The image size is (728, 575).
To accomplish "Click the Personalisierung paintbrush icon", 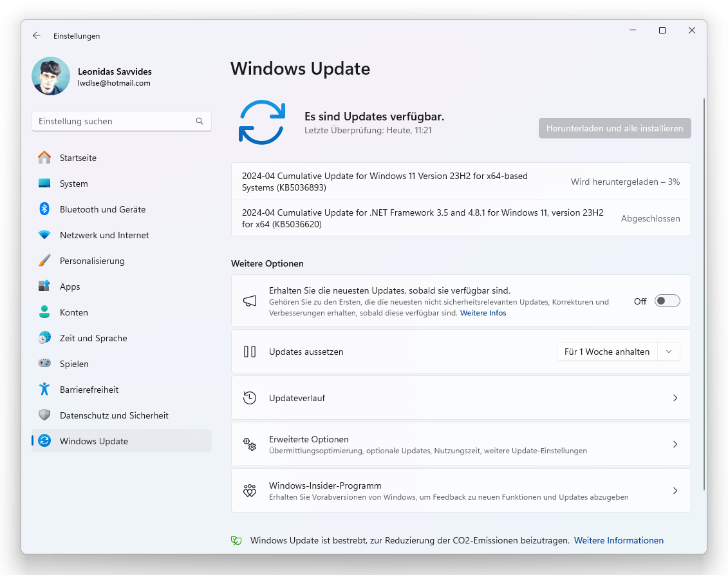I will click(44, 260).
